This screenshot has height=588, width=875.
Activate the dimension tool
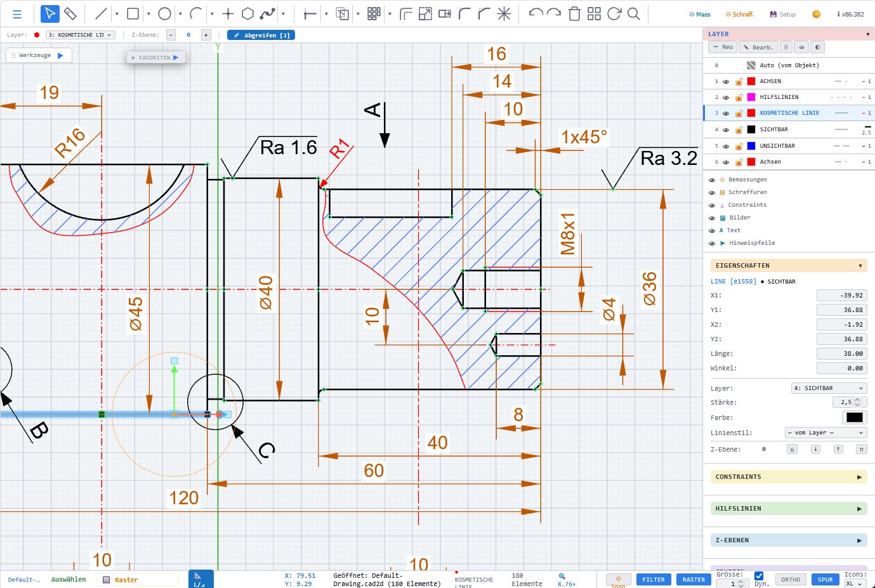click(310, 14)
